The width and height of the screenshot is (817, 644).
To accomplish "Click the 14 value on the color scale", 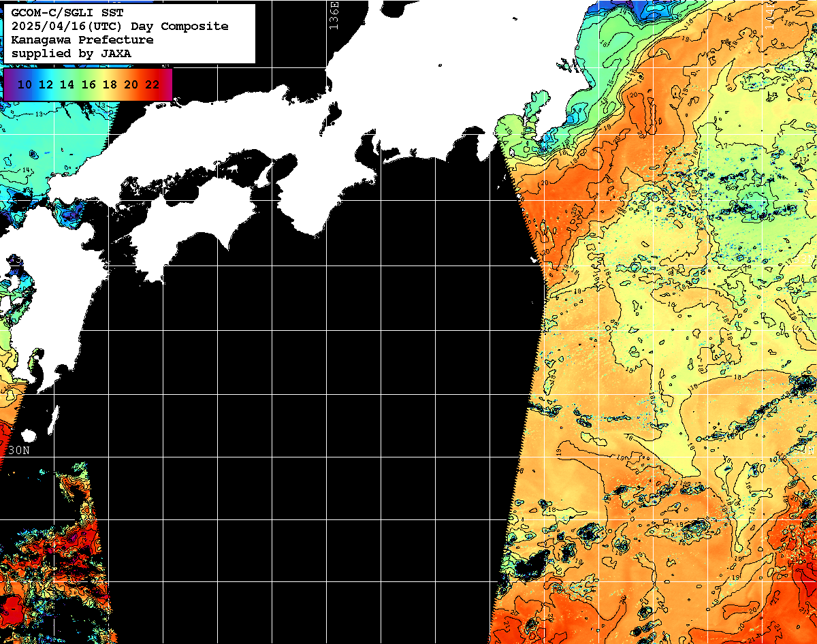I will click(x=67, y=84).
